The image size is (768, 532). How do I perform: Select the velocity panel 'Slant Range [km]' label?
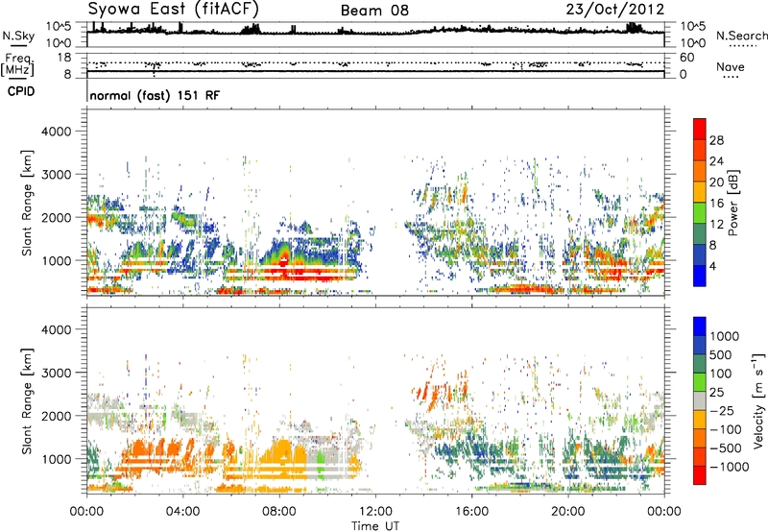pyautogui.click(x=27, y=400)
